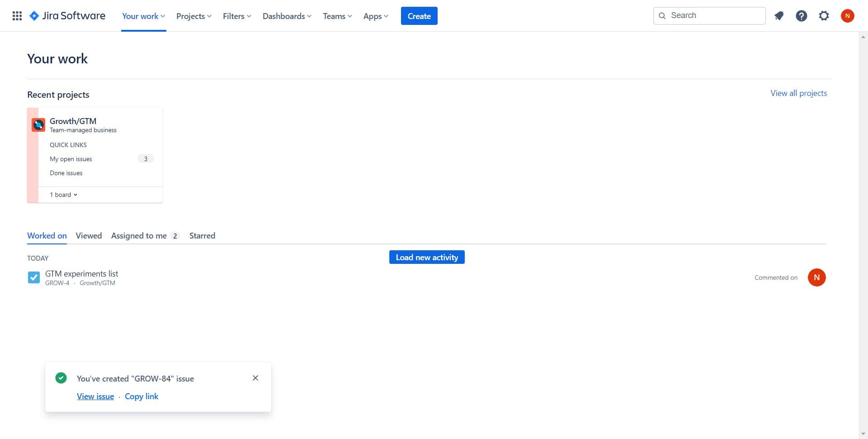Open notifications via the bell icon
Image resolution: width=868 pixels, height=439 pixels.
click(x=778, y=15)
